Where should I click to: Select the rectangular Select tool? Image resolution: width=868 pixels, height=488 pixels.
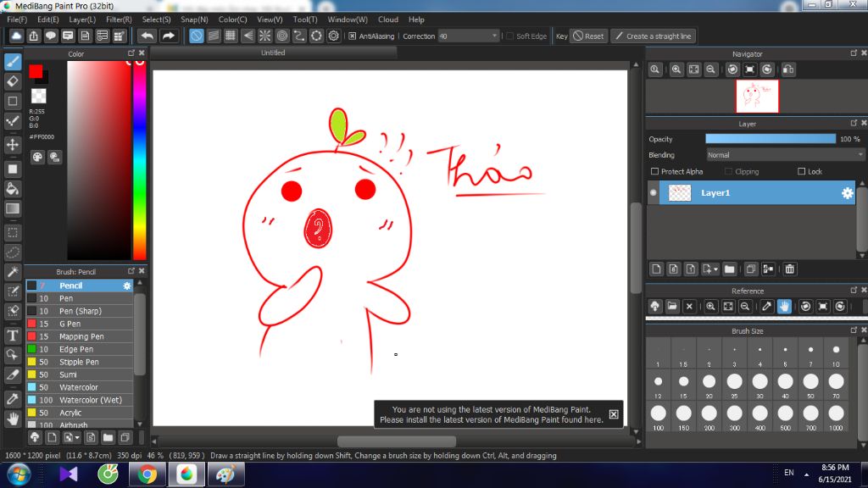point(13,233)
